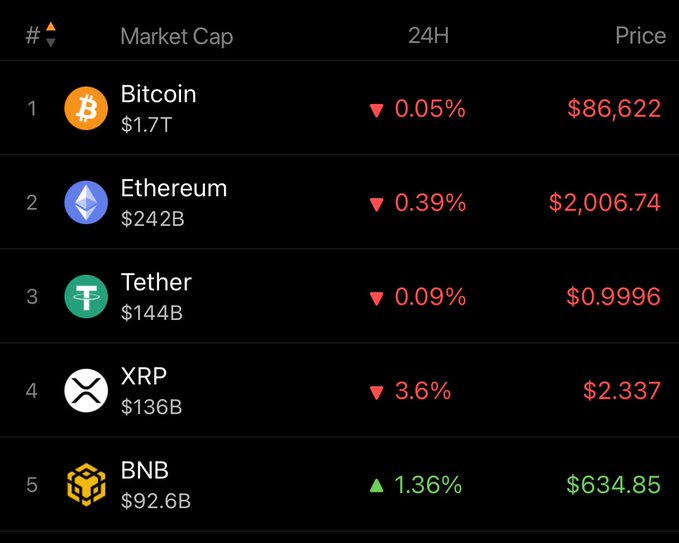Tap the XRP logo icon
The image size is (679, 543).
pos(86,390)
